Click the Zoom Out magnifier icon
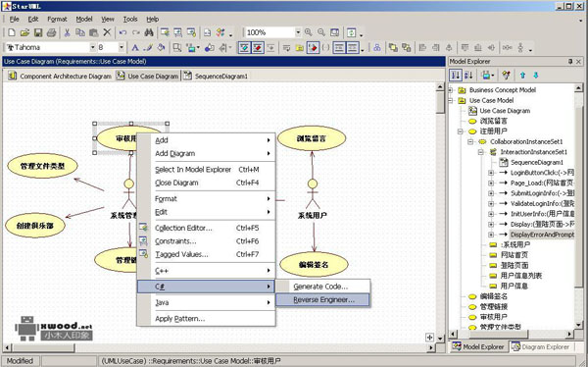The image size is (588, 367). click(x=321, y=32)
